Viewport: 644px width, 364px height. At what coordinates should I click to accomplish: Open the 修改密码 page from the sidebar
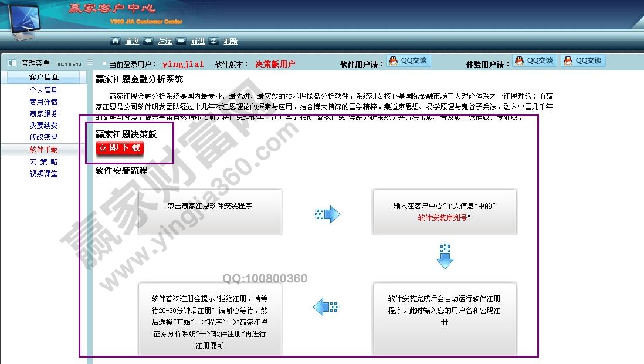[x=44, y=137]
